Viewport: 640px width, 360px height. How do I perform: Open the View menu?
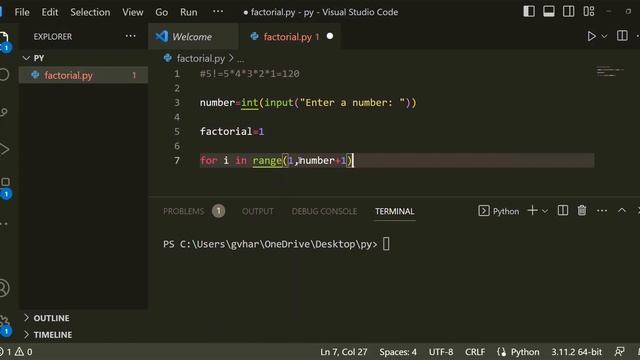click(x=133, y=12)
